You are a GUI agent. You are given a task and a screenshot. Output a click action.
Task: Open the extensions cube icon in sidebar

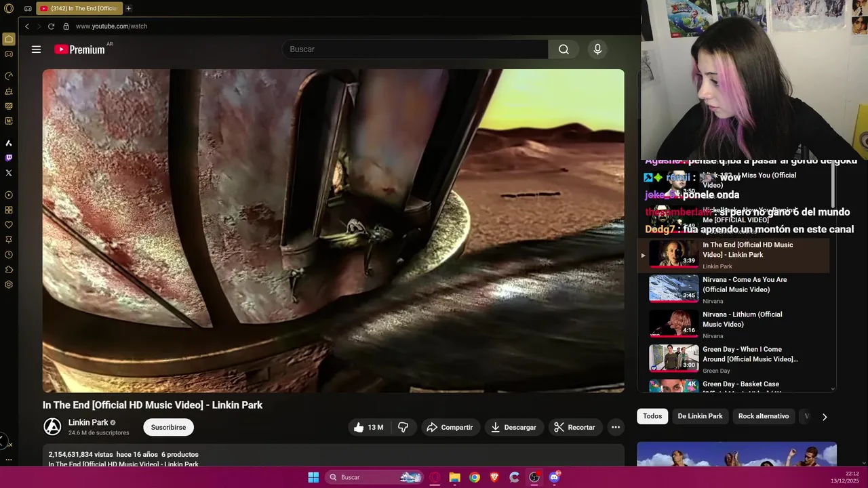[x=9, y=270]
